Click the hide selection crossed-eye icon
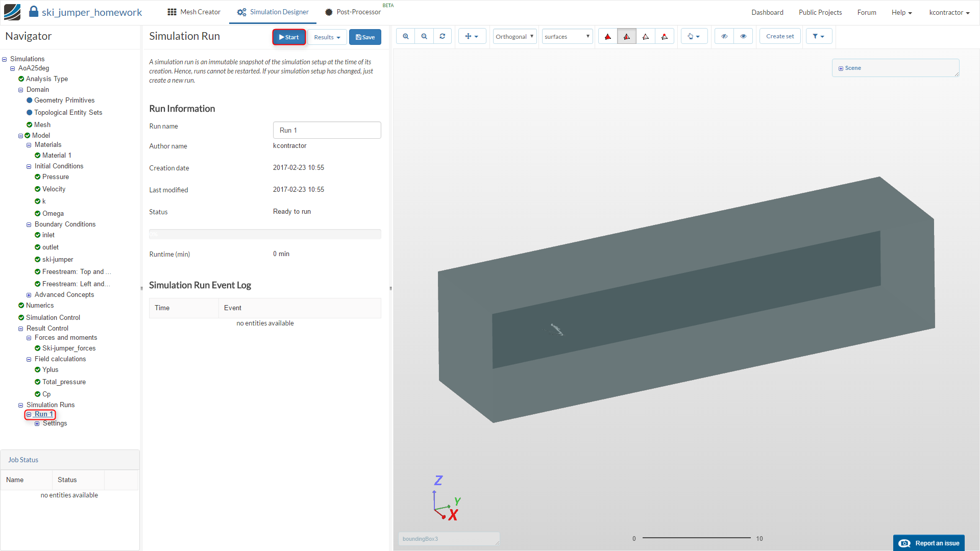Viewport: 980px width, 551px height. (x=724, y=36)
